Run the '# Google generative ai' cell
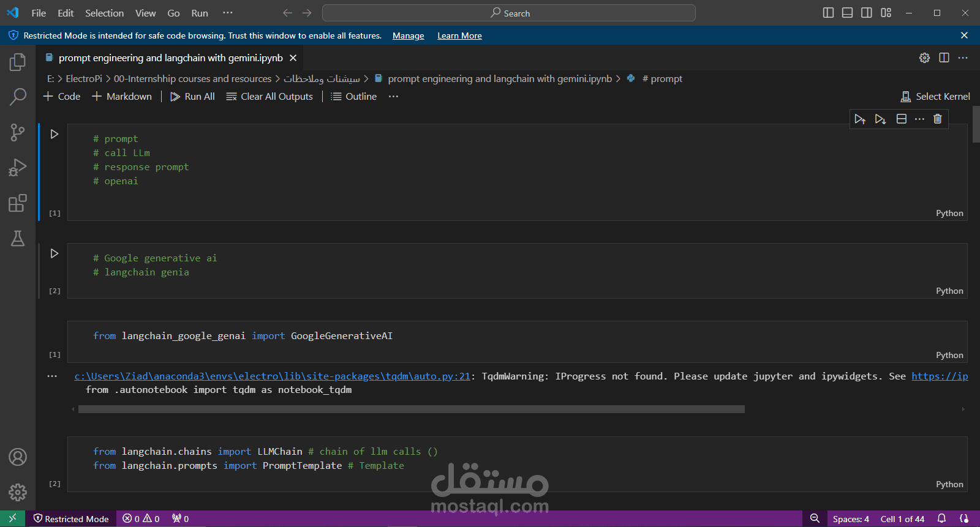 click(55, 253)
